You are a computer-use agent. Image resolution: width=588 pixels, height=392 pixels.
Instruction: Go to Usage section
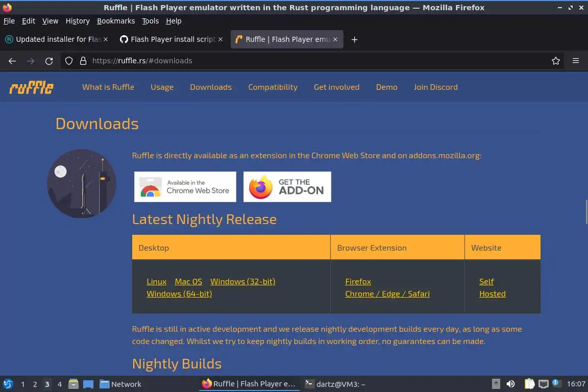click(162, 87)
